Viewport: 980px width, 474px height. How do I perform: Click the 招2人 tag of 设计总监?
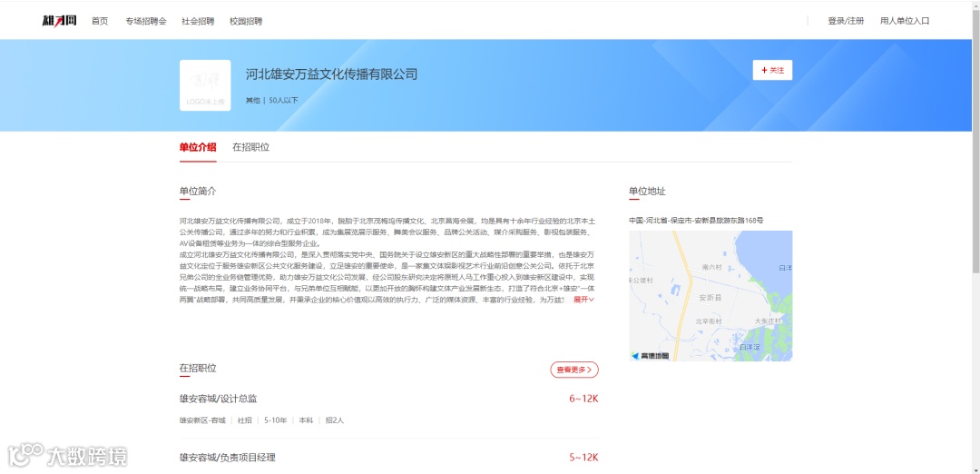point(334,420)
